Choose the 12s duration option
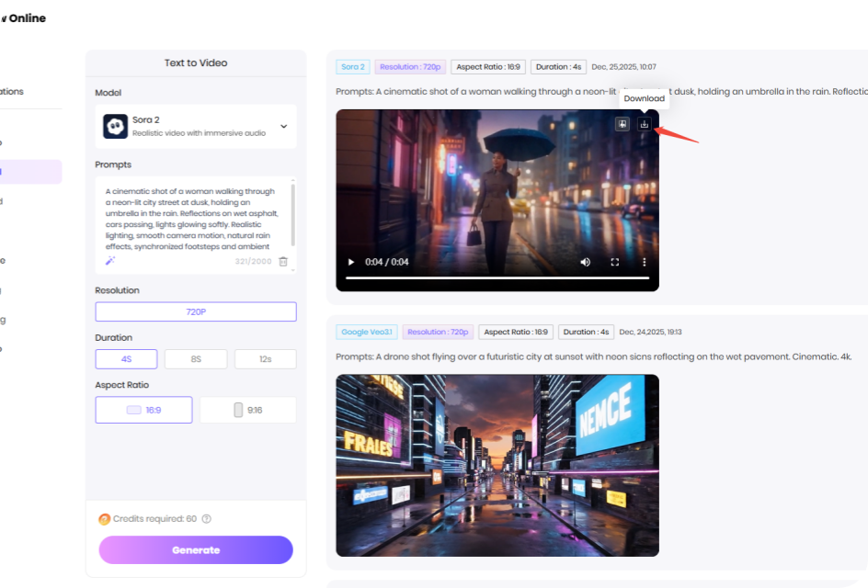This screenshot has height=588, width=868. 265,359
